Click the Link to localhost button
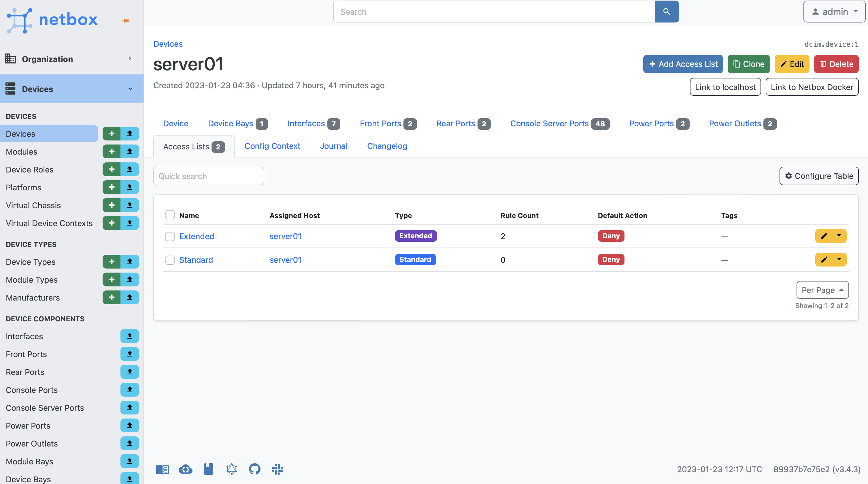Screen dimensions: 868x484 (725, 87)
